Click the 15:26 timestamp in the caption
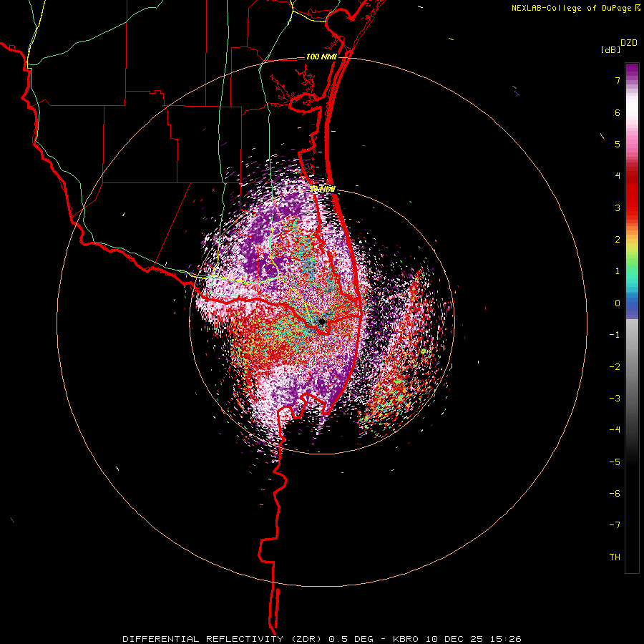The image size is (644, 644). [504, 639]
